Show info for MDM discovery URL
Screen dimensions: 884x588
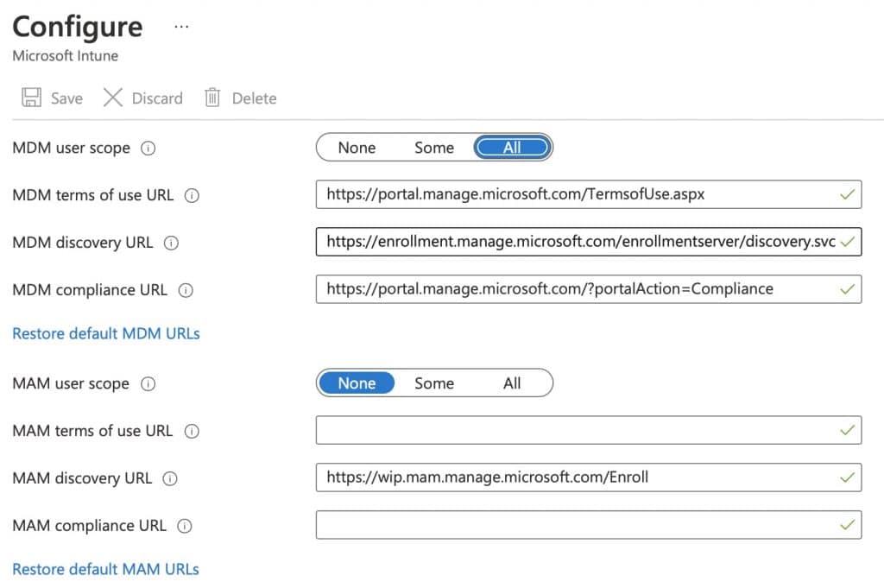click(171, 243)
